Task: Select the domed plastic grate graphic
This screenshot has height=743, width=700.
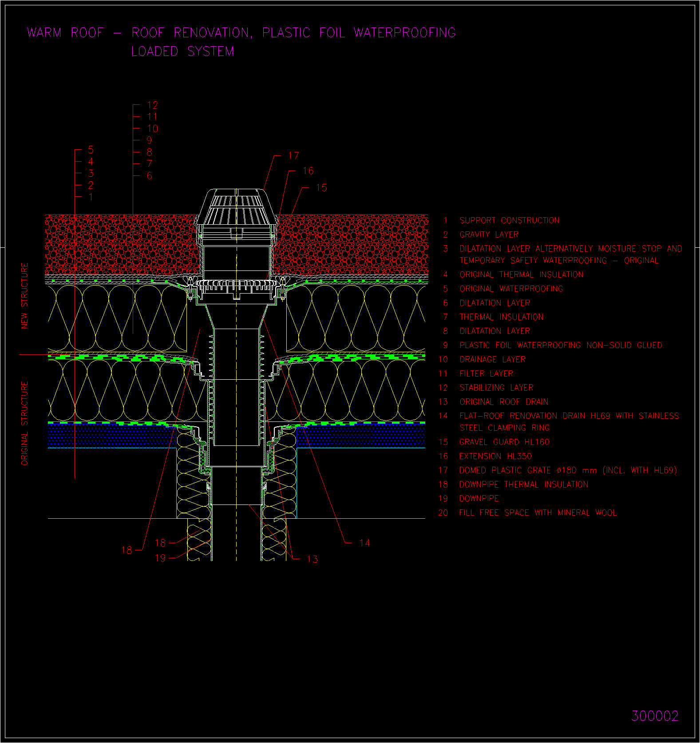Action: (237, 207)
